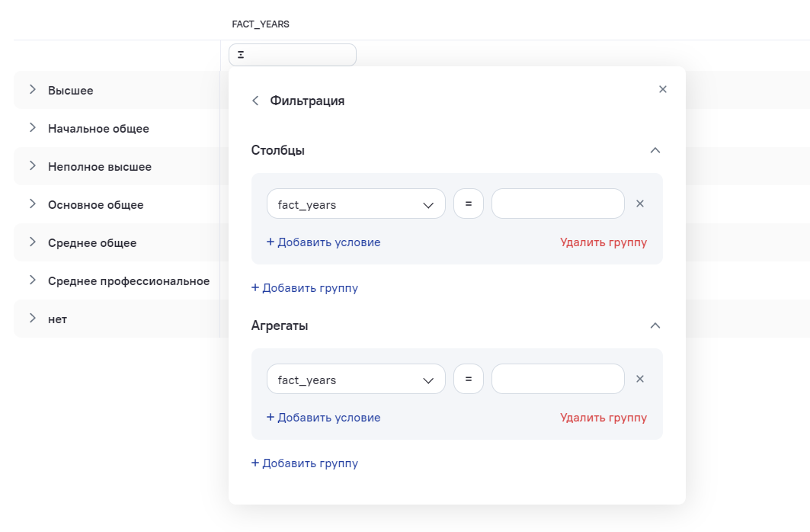This screenshot has width=810, height=532.
Task: Add a new group below Агрегаты
Action: tap(305, 463)
